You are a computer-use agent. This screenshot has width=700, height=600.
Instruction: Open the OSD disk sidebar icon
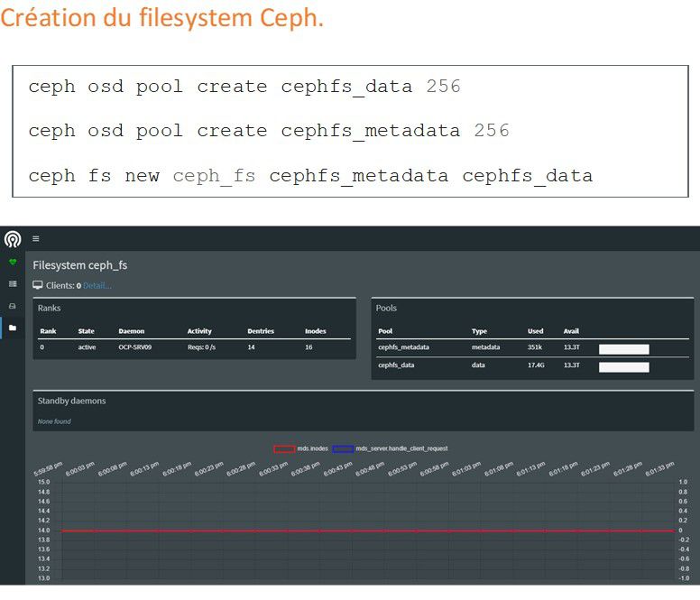pos(13,306)
